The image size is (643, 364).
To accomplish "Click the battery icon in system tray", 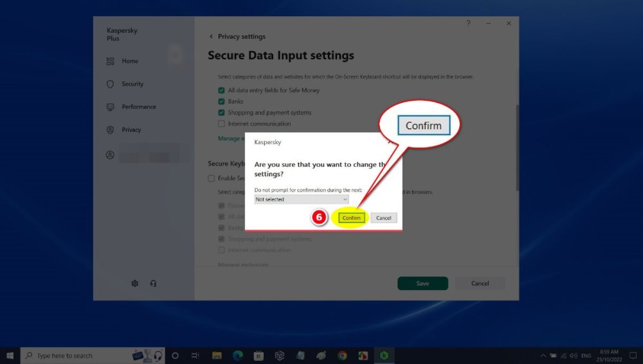I will pos(553,356).
